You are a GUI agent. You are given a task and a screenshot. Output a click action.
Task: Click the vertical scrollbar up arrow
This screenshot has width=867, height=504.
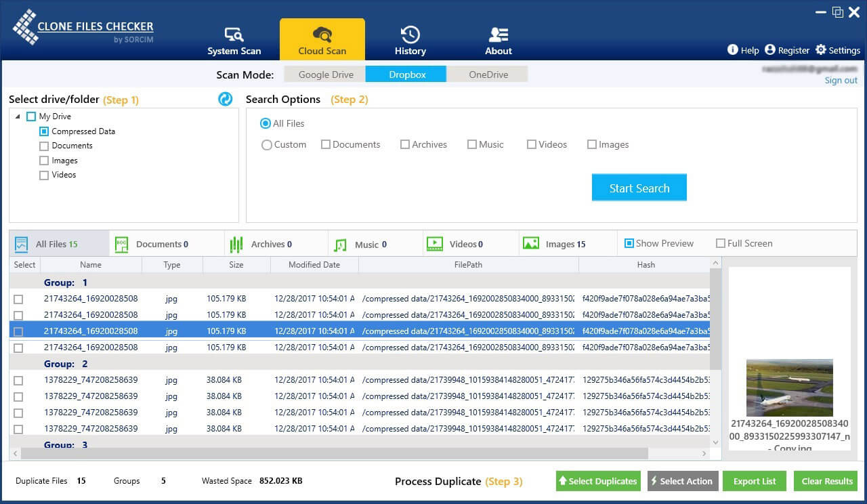716,263
